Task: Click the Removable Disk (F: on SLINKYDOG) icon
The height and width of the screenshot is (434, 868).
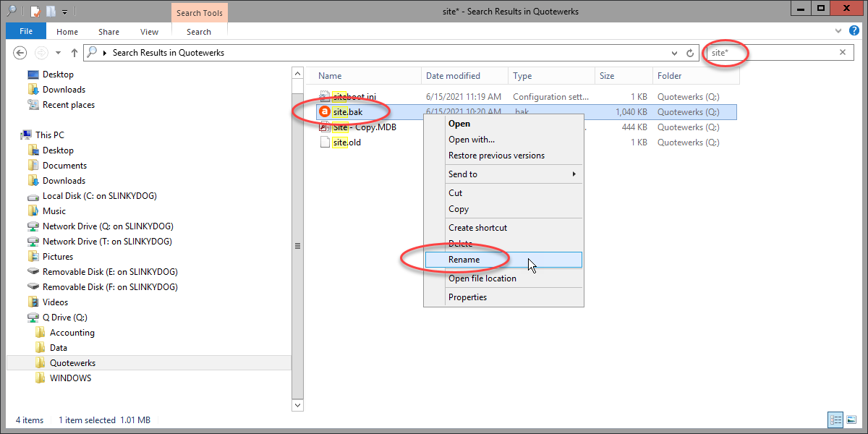Action: pyautogui.click(x=33, y=287)
